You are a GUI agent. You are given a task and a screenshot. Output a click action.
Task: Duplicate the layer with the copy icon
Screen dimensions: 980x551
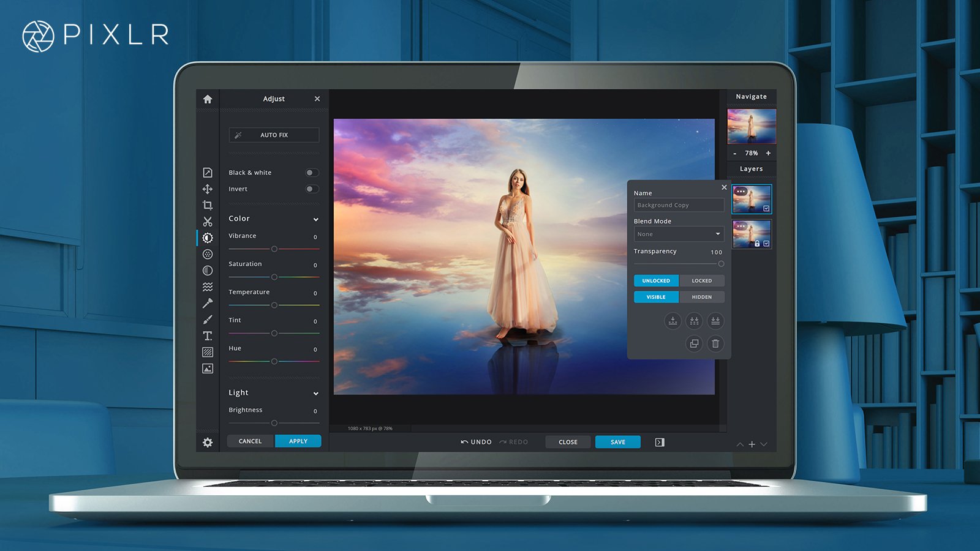[694, 343]
